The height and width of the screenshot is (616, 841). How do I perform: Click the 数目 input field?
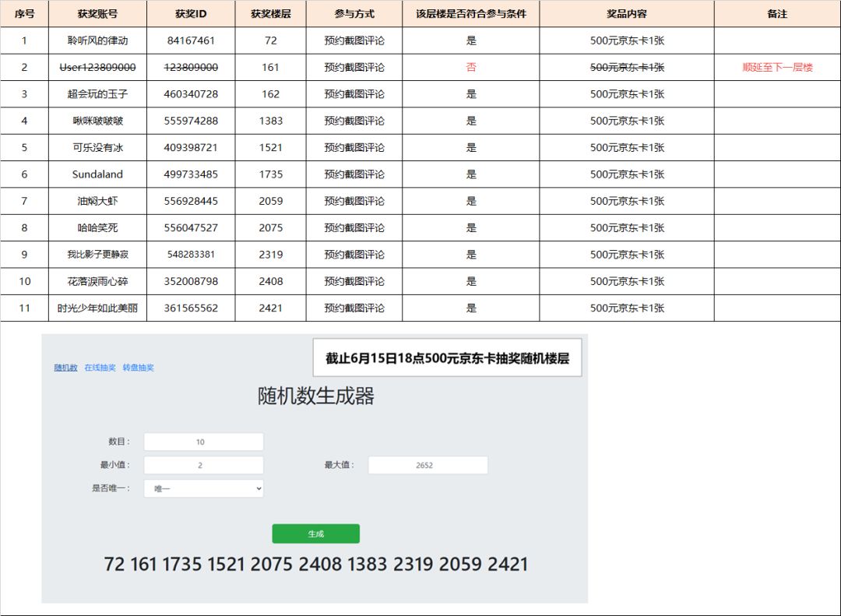pos(204,442)
